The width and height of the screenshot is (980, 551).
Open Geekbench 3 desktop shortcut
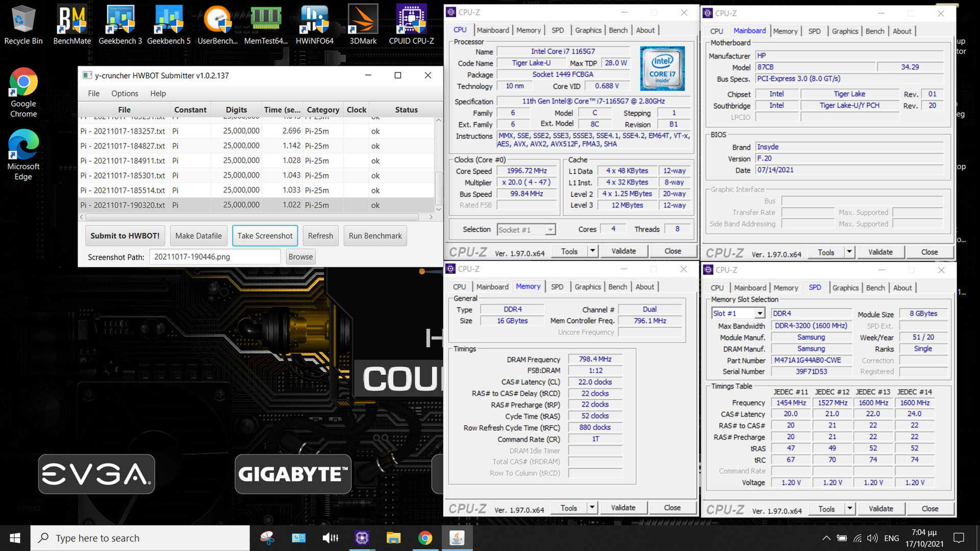click(x=120, y=25)
